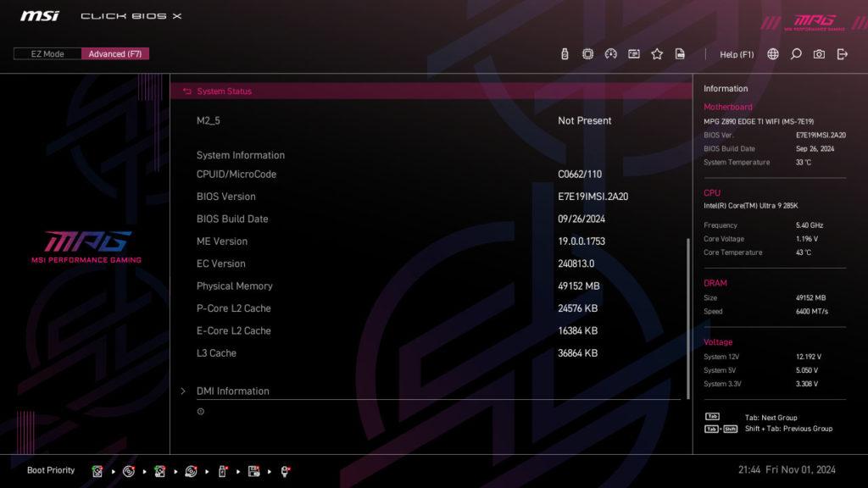The width and height of the screenshot is (868, 488).
Task: Take a screenshot using the camera icon
Action: click(x=819, y=53)
